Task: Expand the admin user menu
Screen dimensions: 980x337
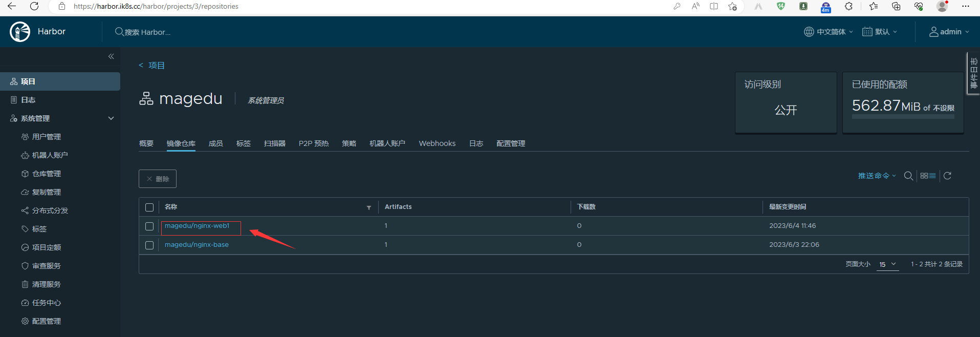Action: click(x=949, y=32)
